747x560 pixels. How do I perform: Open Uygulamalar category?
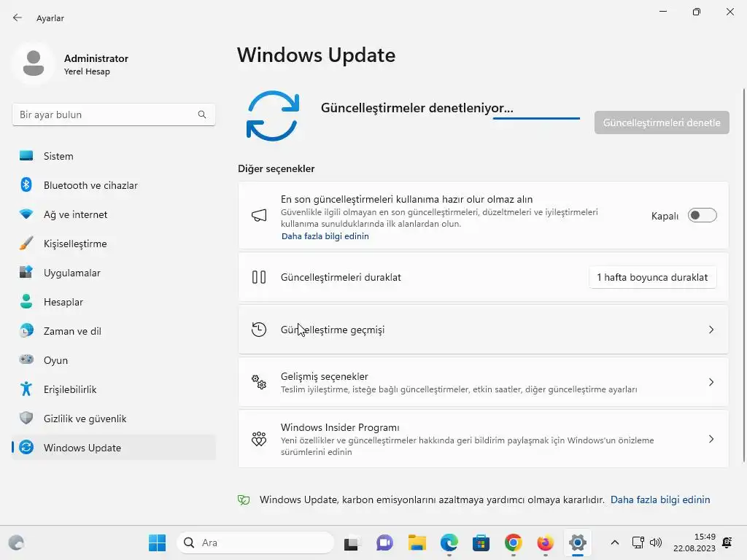pos(114,273)
